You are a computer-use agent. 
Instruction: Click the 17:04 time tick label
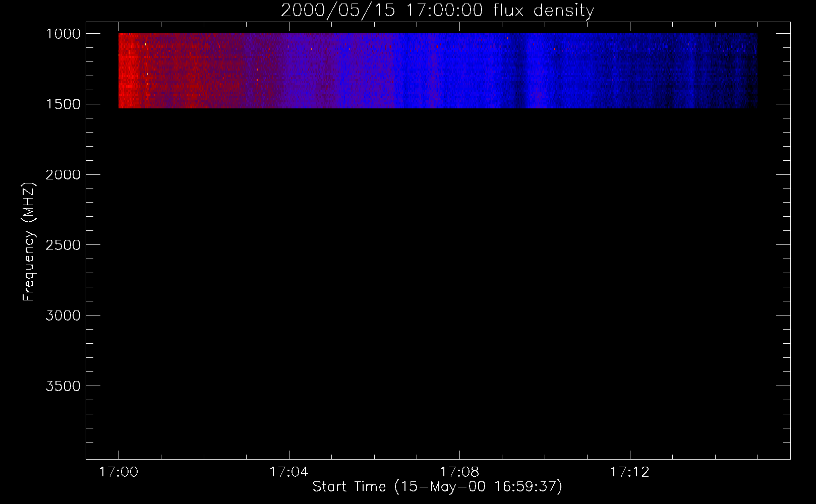288,472
